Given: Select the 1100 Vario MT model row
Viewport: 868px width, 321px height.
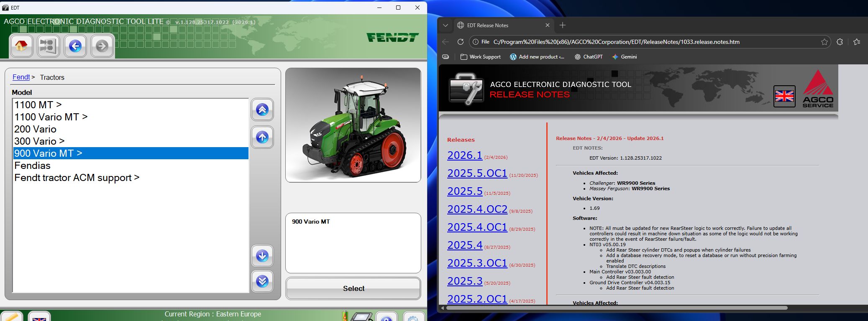Looking at the screenshot, I should pyautogui.click(x=131, y=117).
